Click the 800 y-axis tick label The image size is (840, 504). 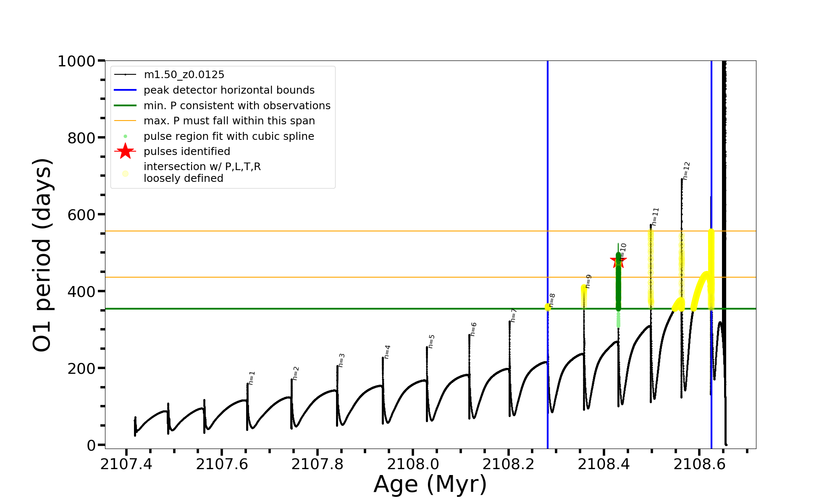coord(81,138)
